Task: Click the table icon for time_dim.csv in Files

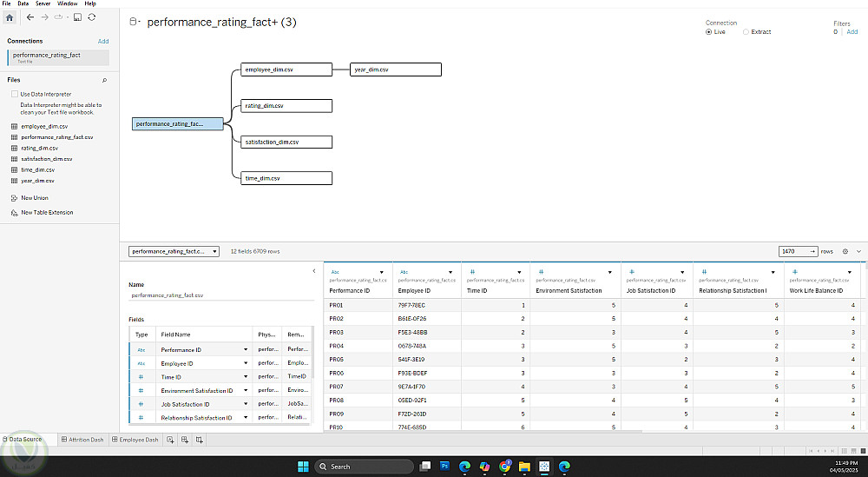Action: tap(15, 169)
